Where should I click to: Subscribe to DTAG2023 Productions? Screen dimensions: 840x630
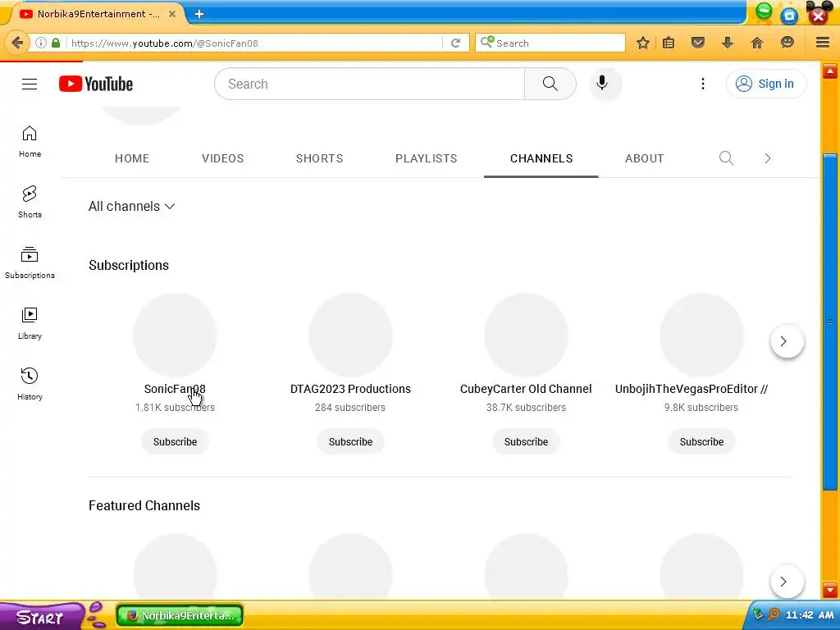pyautogui.click(x=350, y=442)
